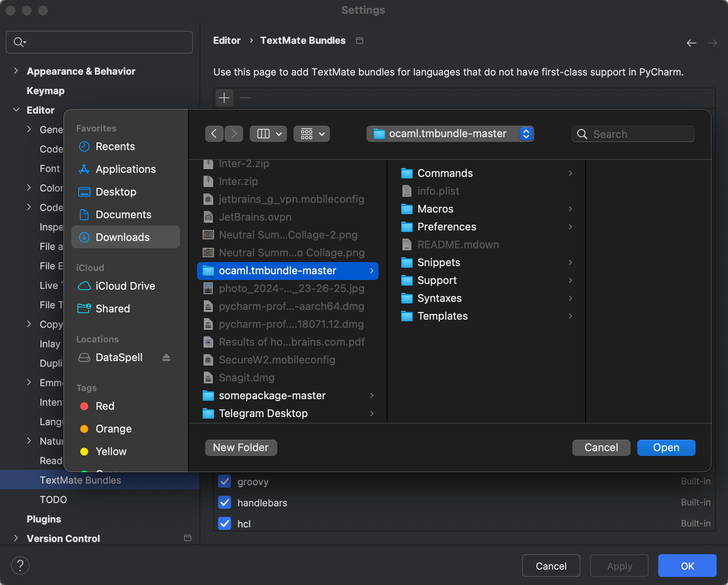Select the Red tag in the sidebar
This screenshot has height=585, width=728.
105,406
